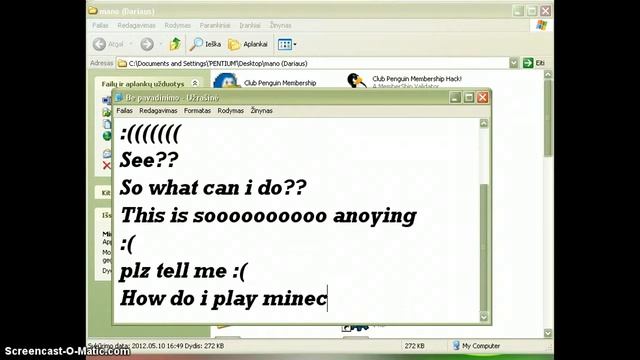Click the Forward arrow in Explorer toolbar
640x360 pixels.
147,44
